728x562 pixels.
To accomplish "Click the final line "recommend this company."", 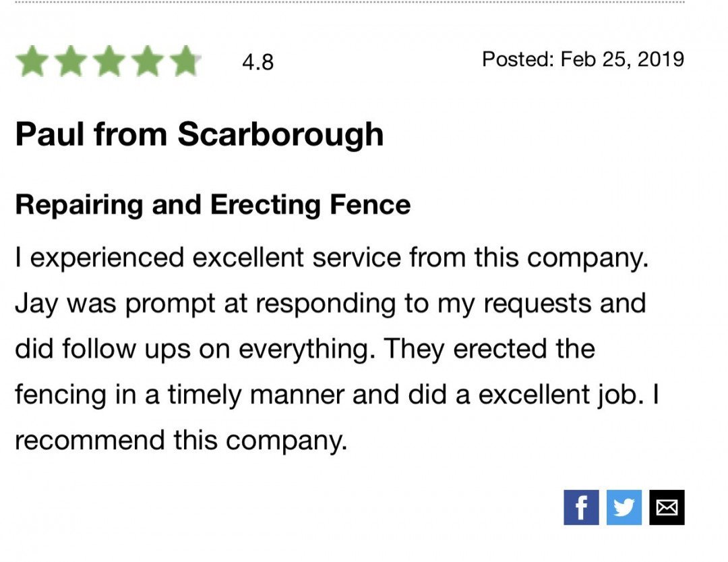I will (181, 440).
